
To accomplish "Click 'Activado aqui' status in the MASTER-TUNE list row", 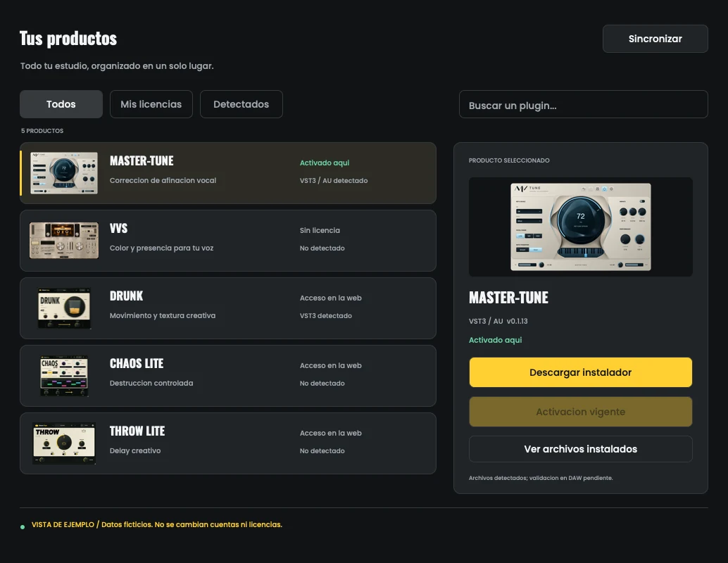I will pos(325,163).
